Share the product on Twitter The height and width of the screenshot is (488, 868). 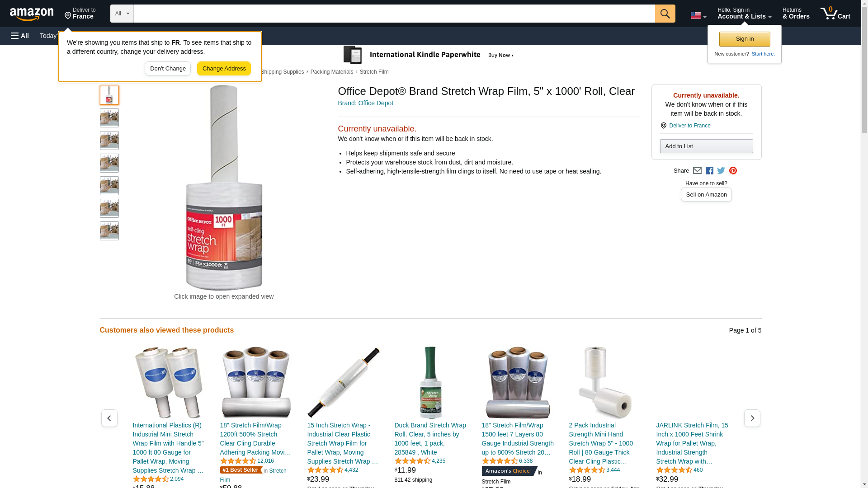[x=721, y=171]
